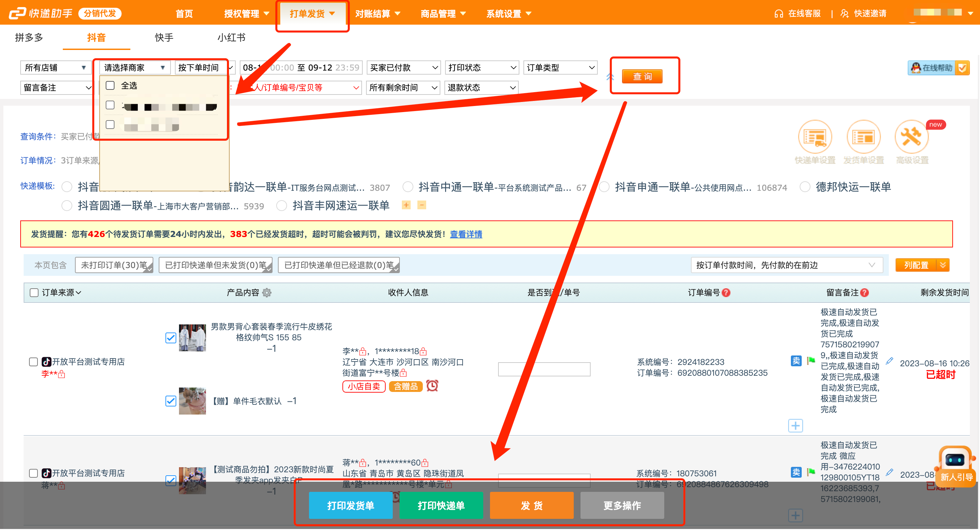This screenshot has width=980, height=530.
Task: Select 抖音申通一联单 template radio
Action: [604, 187]
